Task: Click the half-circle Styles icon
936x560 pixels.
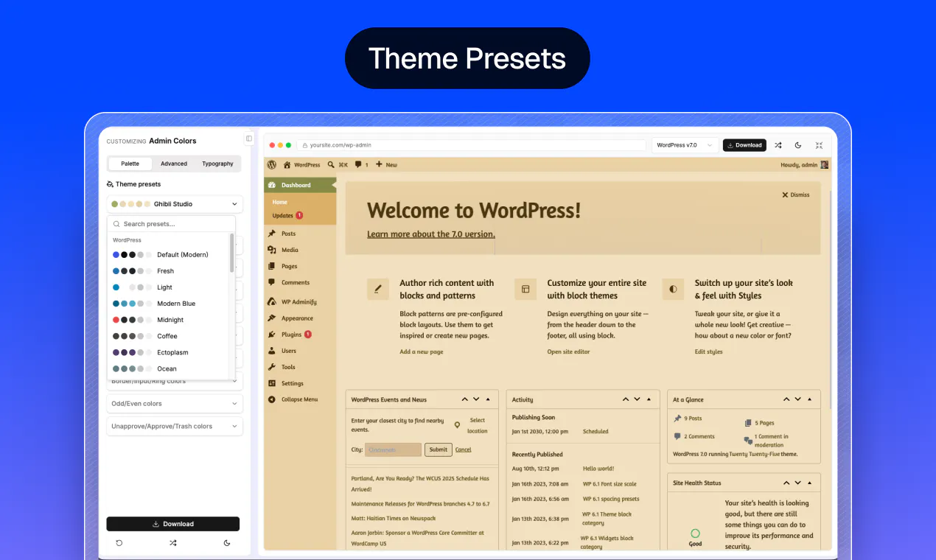Action: [x=673, y=289]
